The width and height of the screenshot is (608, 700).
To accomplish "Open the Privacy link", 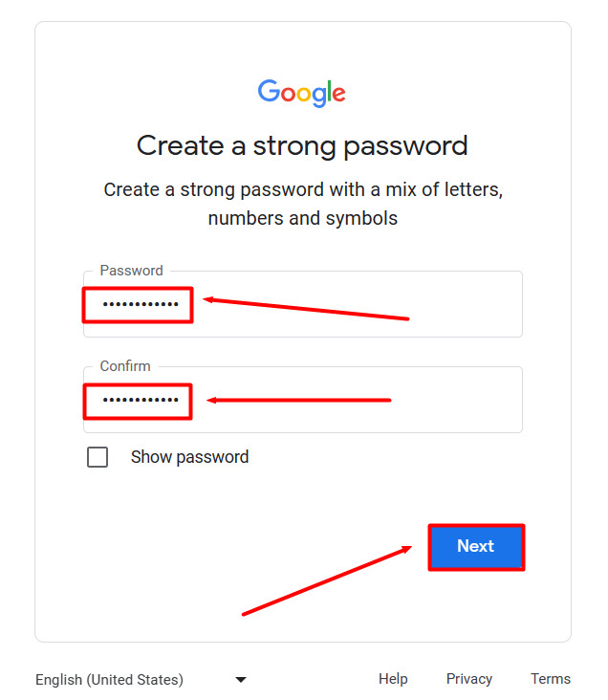I will pos(469,679).
